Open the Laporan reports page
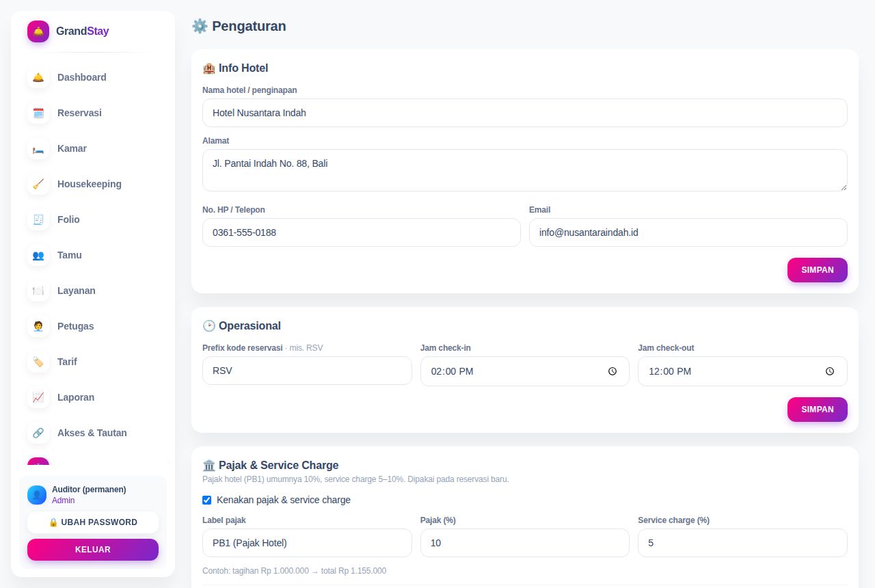Screen dimensions: 875x588 pos(93,397)
